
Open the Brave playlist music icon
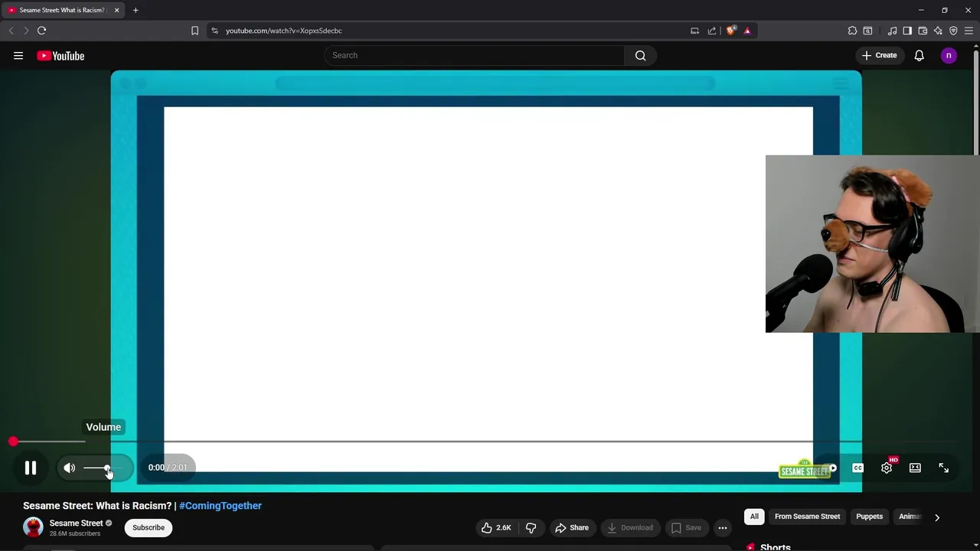(x=892, y=31)
